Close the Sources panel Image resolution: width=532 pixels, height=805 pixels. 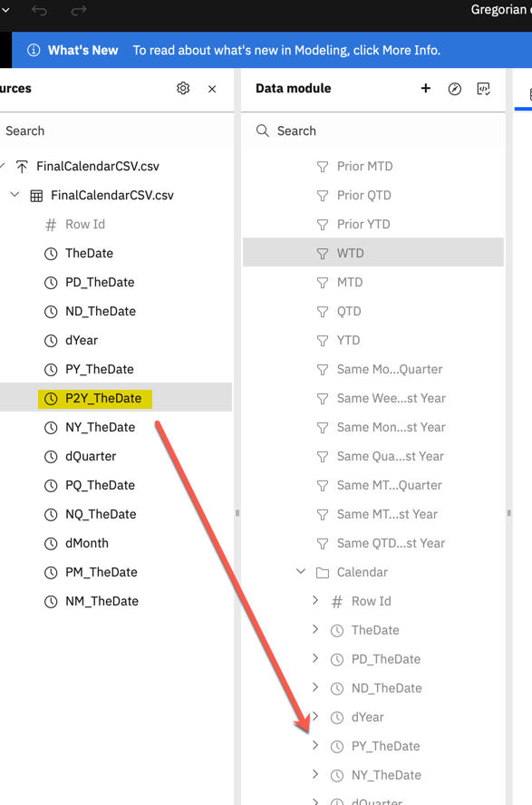pyautogui.click(x=212, y=89)
